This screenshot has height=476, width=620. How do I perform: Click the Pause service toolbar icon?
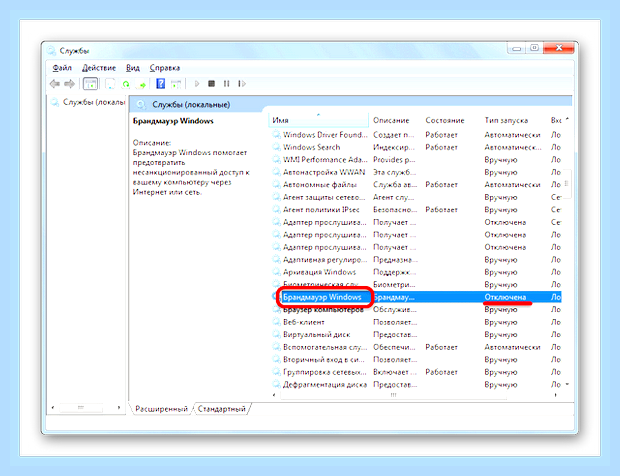[x=227, y=84]
